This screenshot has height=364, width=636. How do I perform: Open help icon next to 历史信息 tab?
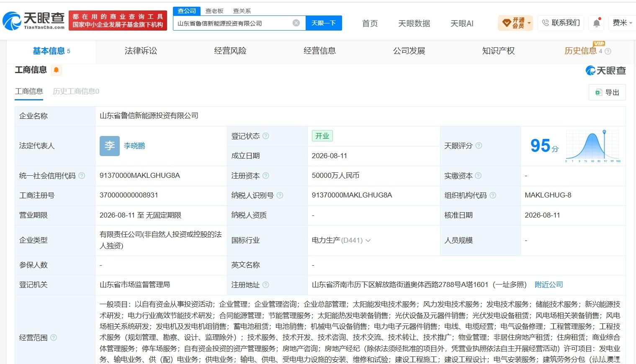click(608, 51)
